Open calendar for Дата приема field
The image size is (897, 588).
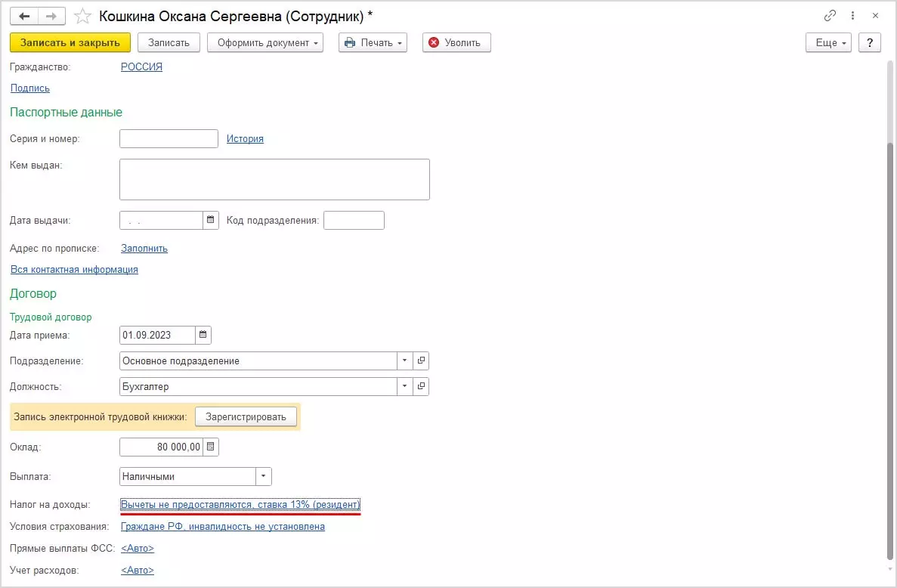tap(203, 335)
